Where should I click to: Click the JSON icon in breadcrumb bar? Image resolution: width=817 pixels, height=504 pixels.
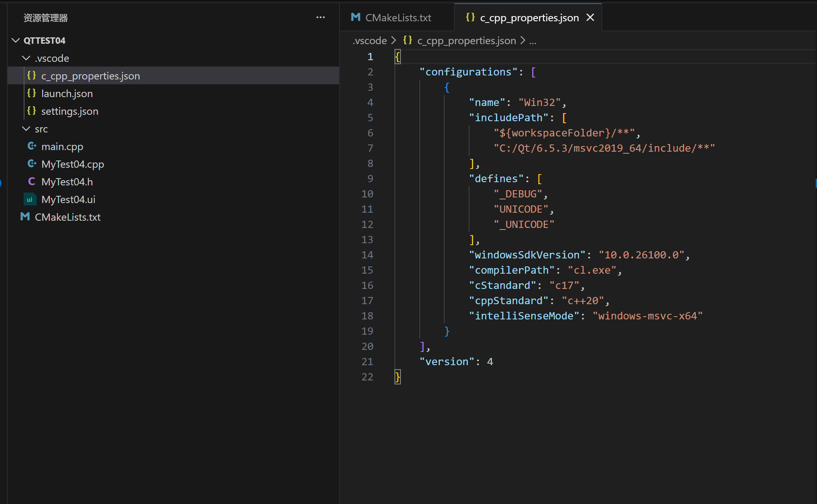coord(408,41)
